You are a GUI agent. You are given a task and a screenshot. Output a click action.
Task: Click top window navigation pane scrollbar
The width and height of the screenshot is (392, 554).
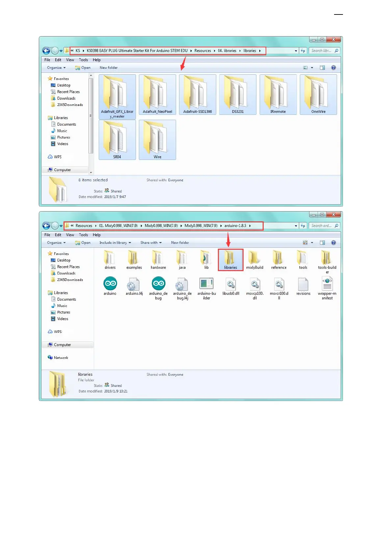tap(91, 115)
